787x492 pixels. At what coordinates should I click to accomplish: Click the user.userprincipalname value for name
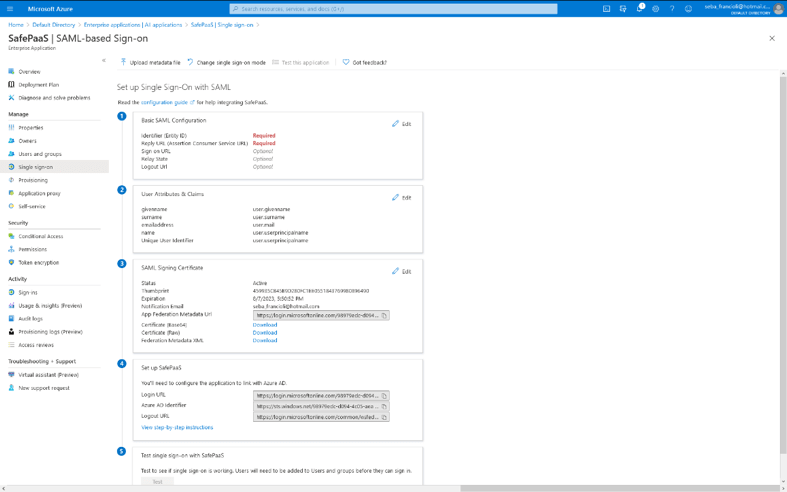(x=281, y=232)
